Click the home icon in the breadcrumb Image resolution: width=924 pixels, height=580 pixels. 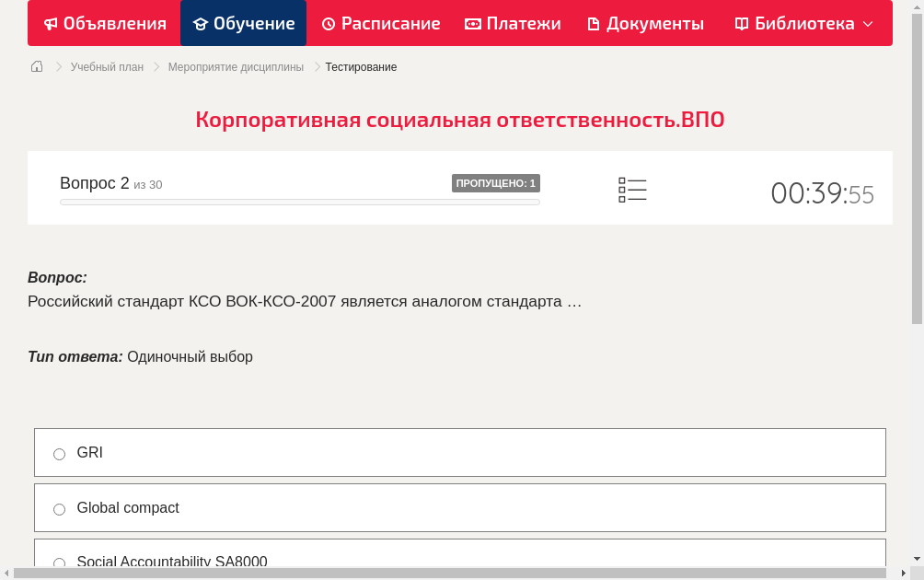pyautogui.click(x=36, y=66)
